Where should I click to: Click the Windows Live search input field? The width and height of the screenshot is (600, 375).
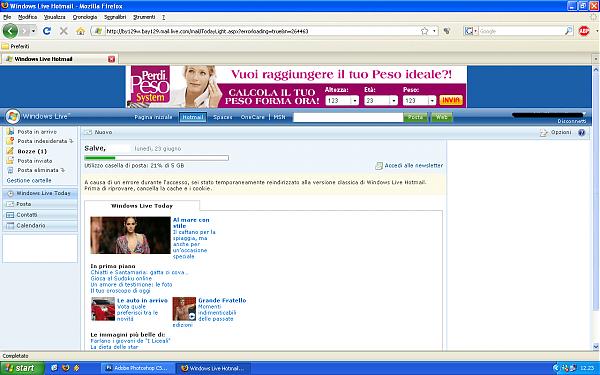click(x=348, y=117)
